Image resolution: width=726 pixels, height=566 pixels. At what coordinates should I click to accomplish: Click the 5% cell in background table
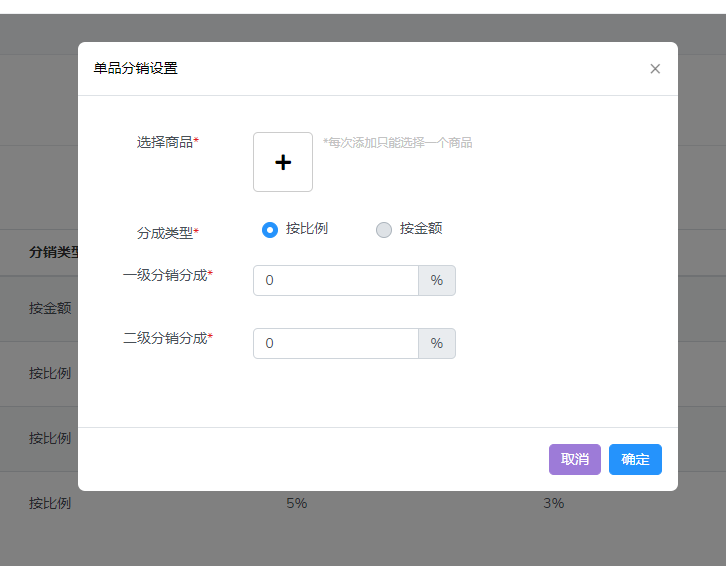[296, 503]
